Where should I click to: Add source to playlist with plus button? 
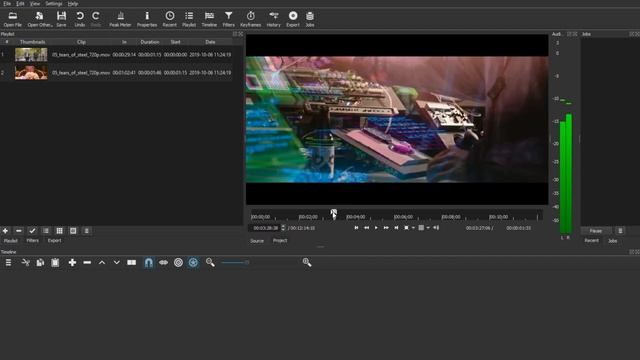5,231
